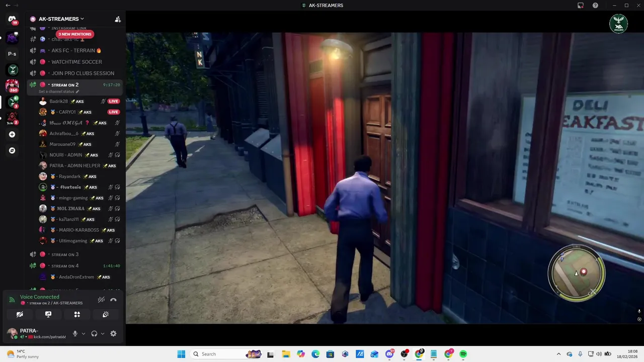Image resolution: width=644 pixels, height=362 pixels.
Task: Select user ka7lanzi11 in voice list
Action: point(79,219)
